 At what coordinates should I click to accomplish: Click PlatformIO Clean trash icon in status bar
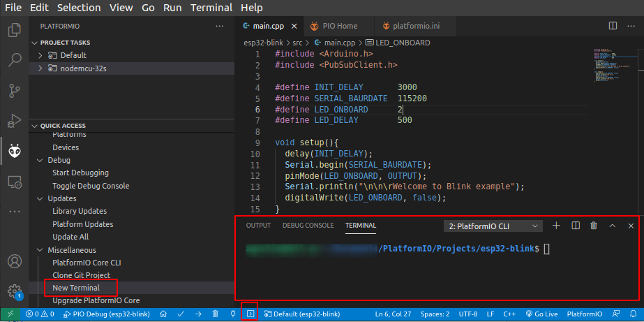pos(215,314)
